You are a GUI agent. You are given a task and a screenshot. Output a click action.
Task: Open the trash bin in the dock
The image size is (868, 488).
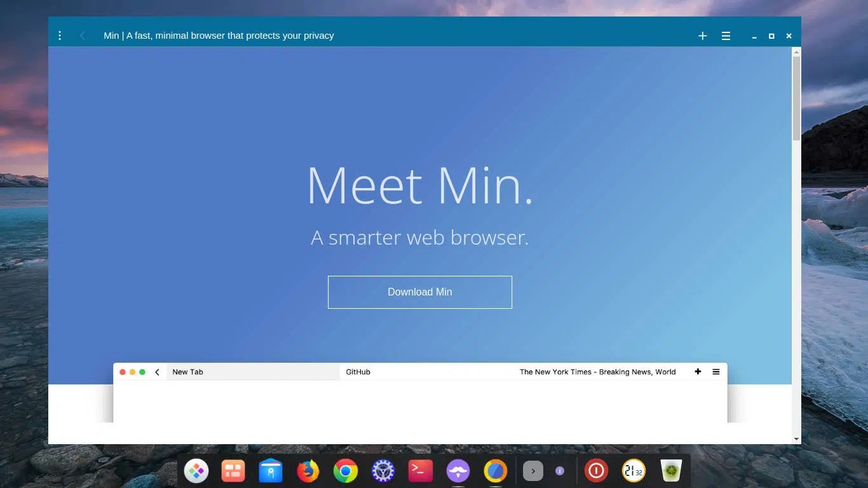pos(671,471)
